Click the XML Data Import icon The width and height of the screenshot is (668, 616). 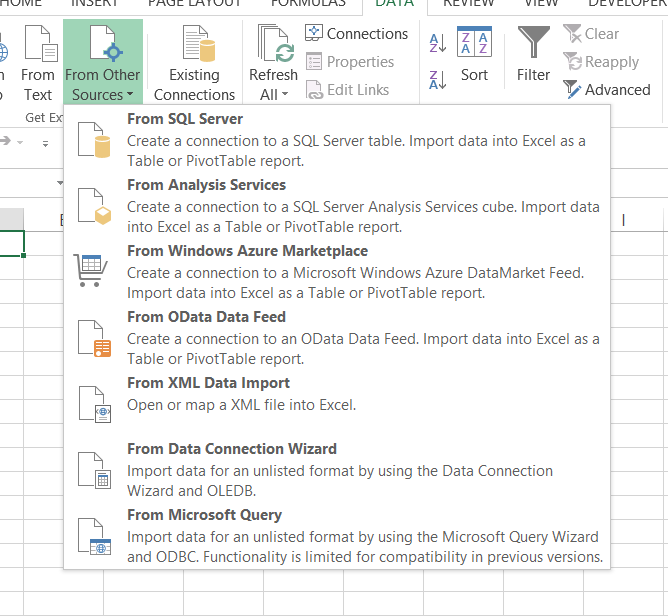[93, 404]
